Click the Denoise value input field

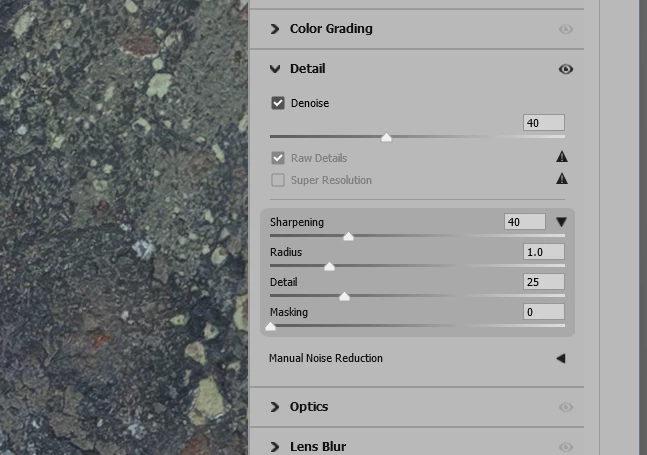click(544, 122)
